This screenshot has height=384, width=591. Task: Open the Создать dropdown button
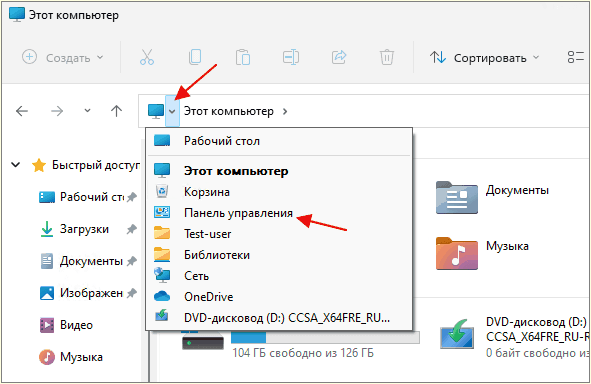[x=63, y=58]
